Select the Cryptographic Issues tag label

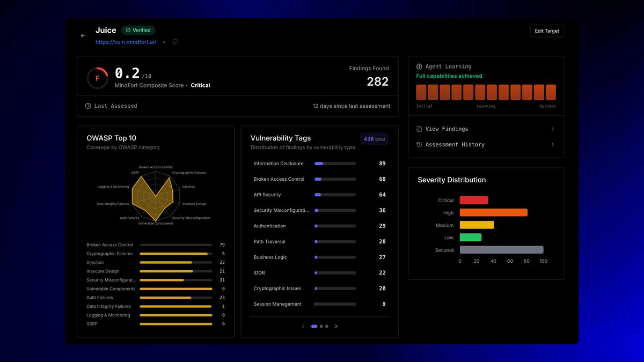tap(277, 289)
